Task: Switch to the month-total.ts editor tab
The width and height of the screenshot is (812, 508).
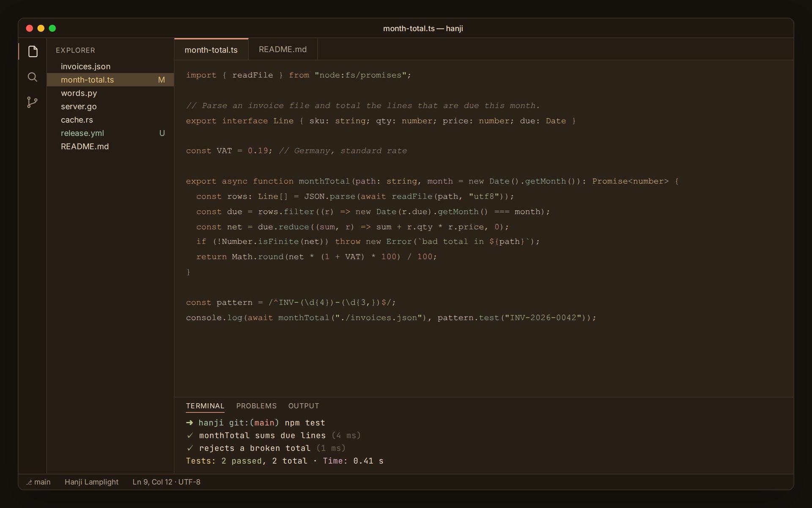Action: click(x=211, y=50)
